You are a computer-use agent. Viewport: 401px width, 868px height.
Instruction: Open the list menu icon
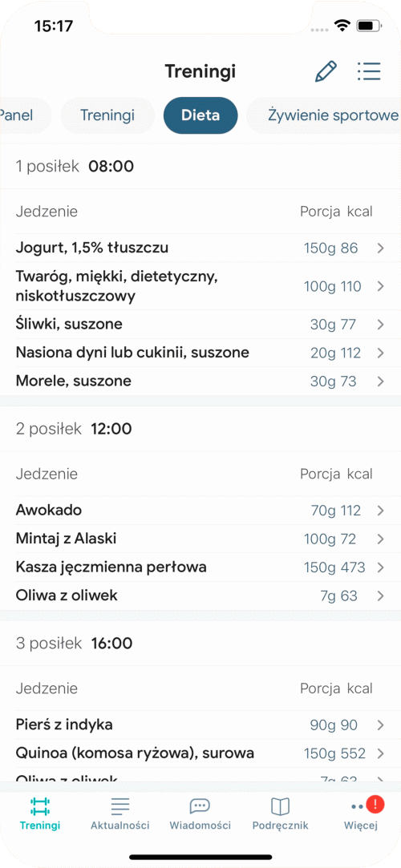pyautogui.click(x=369, y=71)
